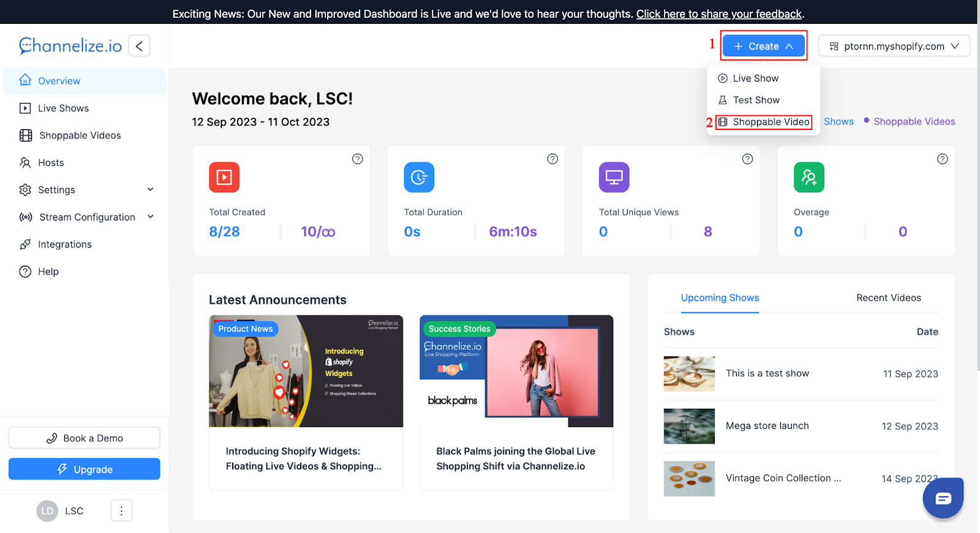Click the Overview home icon
The width and height of the screenshot is (980, 533).
pyautogui.click(x=25, y=80)
